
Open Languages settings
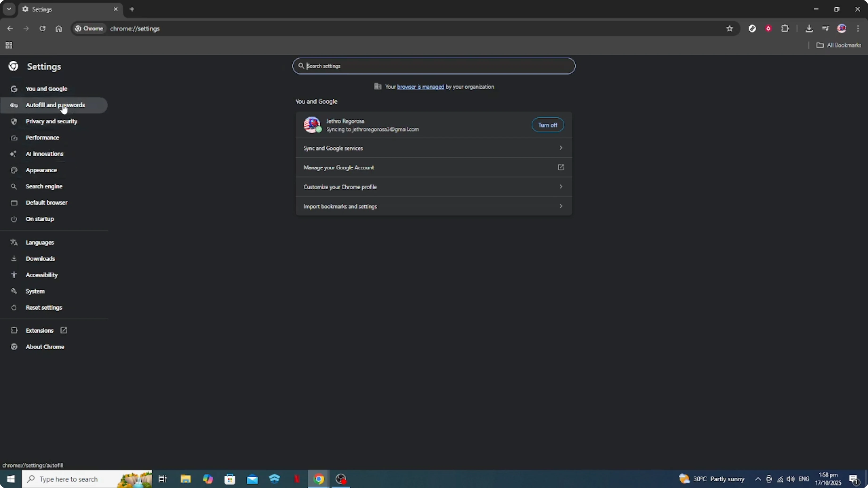[x=54, y=243]
